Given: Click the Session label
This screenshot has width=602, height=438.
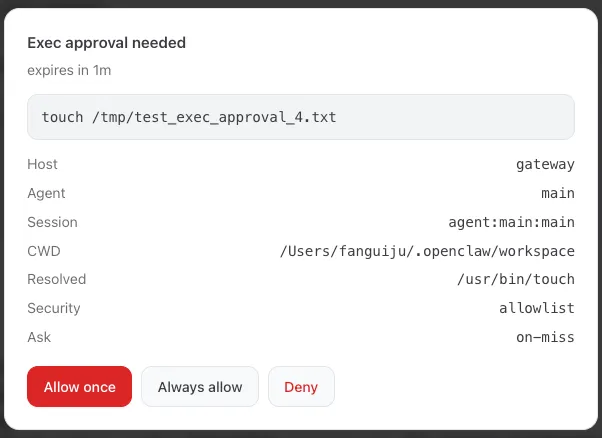Looking at the screenshot, I should tap(52, 222).
